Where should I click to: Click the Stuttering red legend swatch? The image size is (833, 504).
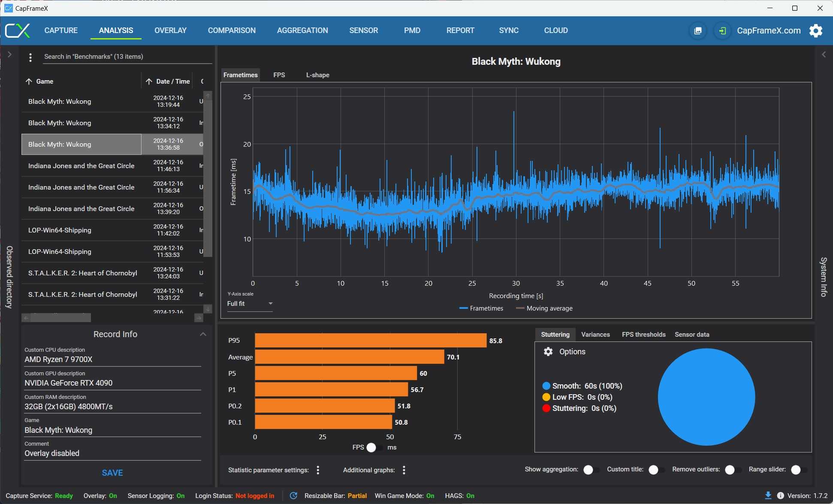coord(546,408)
